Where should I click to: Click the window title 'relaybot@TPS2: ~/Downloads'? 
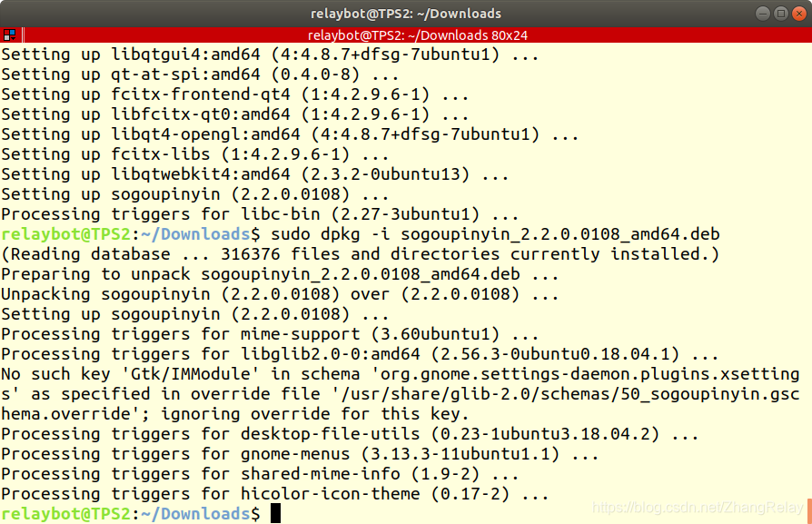(406, 14)
